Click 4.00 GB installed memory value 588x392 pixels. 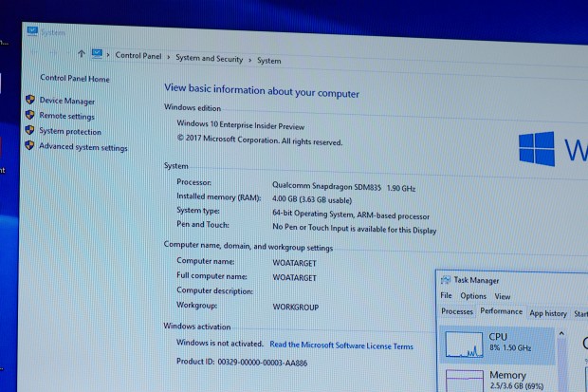(x=312, y=199)
